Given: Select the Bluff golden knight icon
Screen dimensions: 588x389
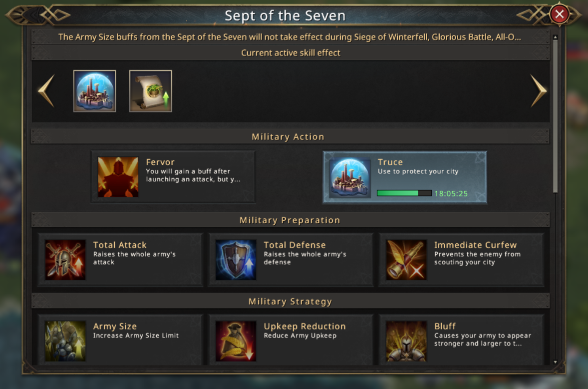Looking at the screenshot, I should coord(406,341).
